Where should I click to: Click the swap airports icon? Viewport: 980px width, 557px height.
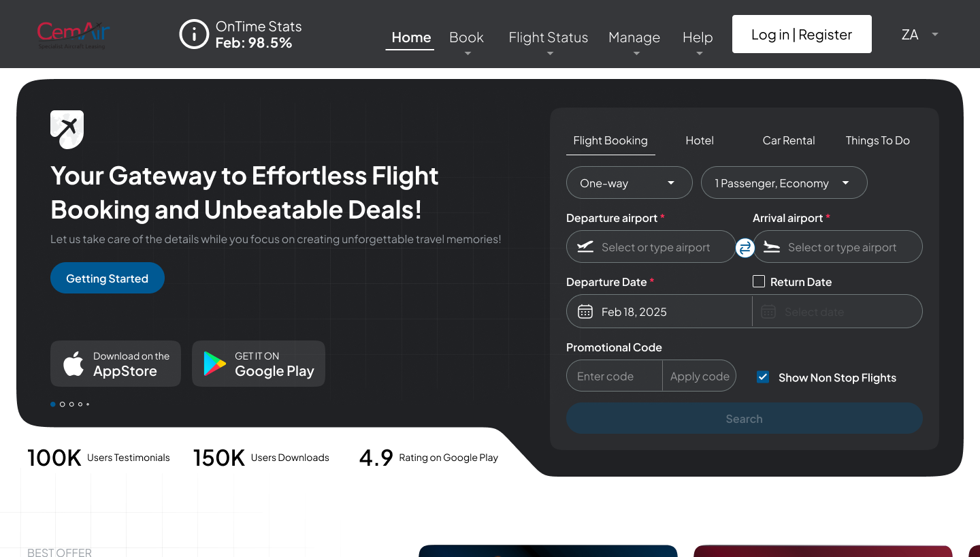coord(745,248)
